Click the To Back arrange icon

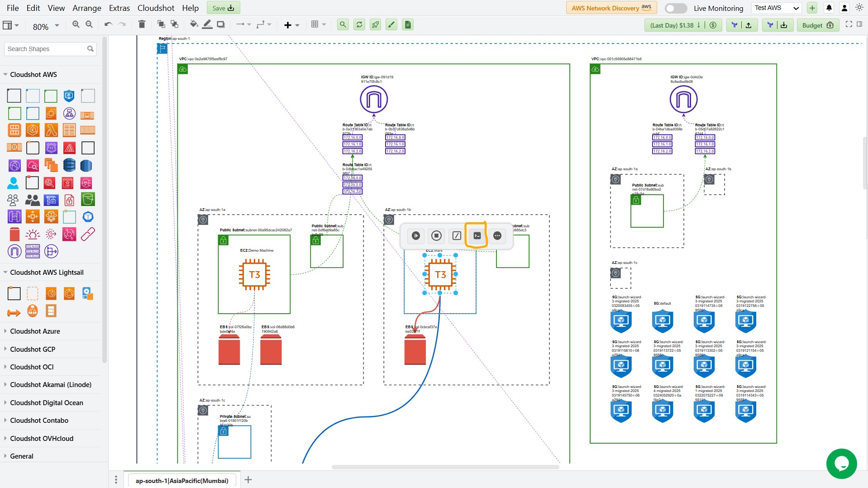174,24
